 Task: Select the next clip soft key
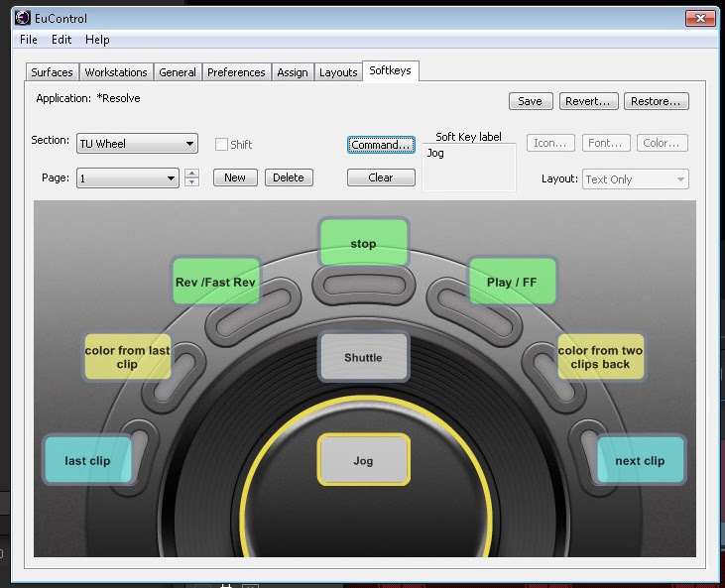click(x=640, y=460)
